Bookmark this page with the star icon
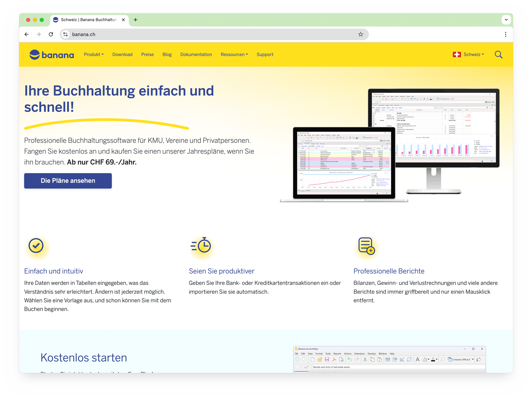This screenshot has height=398, width=532. pyautogui.click(x=360, y=34)
